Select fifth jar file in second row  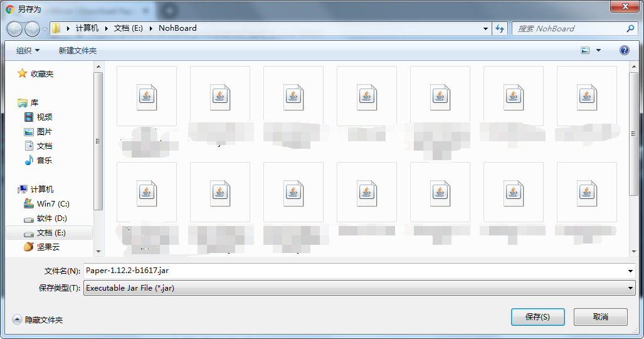pyautogui.click(x=440, y=193)
